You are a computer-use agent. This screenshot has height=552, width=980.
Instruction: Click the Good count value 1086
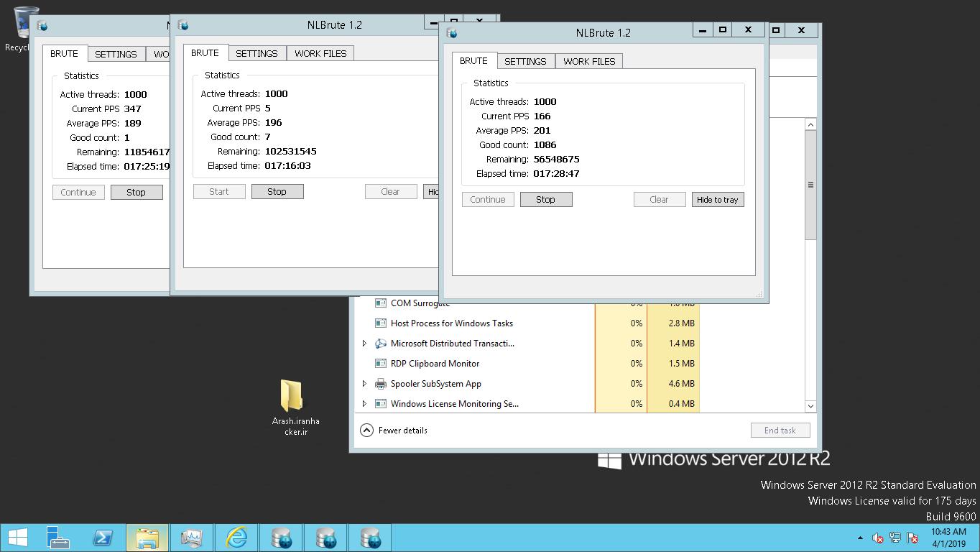click(x=545, y=145)
